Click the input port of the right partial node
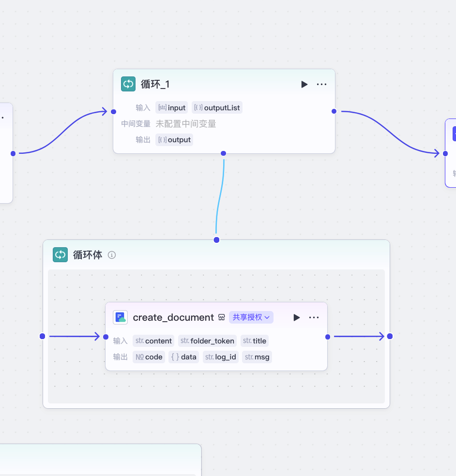456x476 pixels. click(445, 154)
